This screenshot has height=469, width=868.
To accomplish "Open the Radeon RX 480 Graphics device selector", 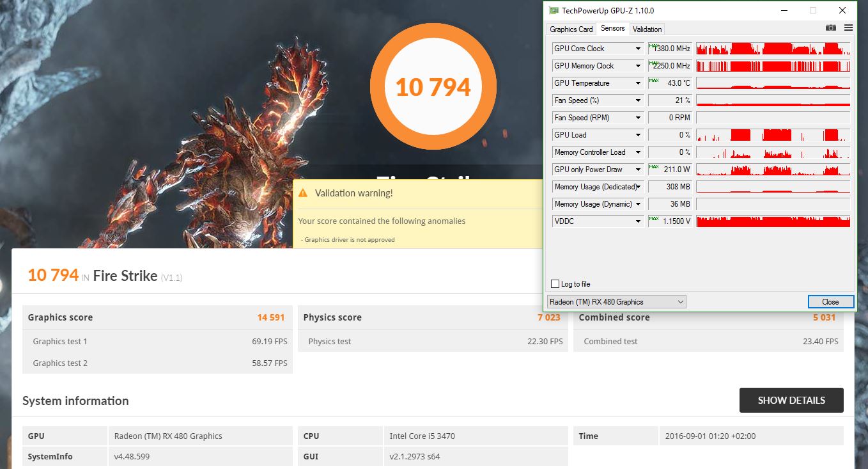I will [x=617, y=302].
